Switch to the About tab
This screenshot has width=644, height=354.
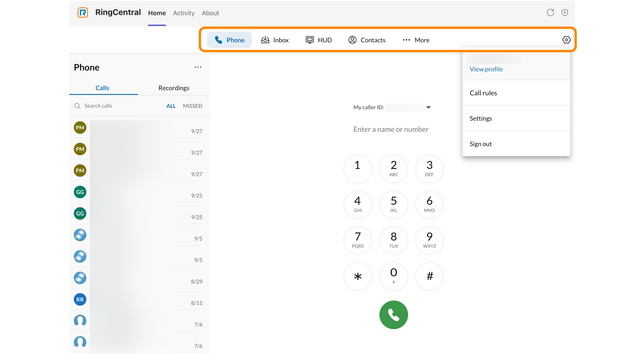211,13
